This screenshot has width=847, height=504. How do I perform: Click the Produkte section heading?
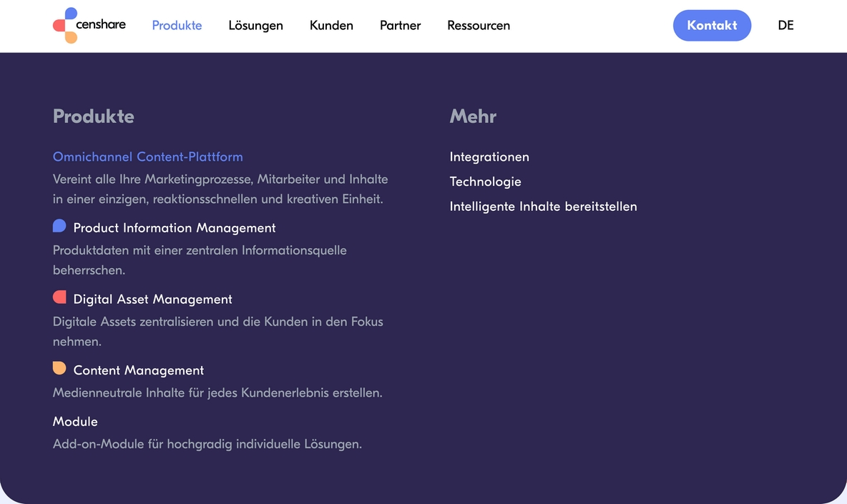[94, 116]
